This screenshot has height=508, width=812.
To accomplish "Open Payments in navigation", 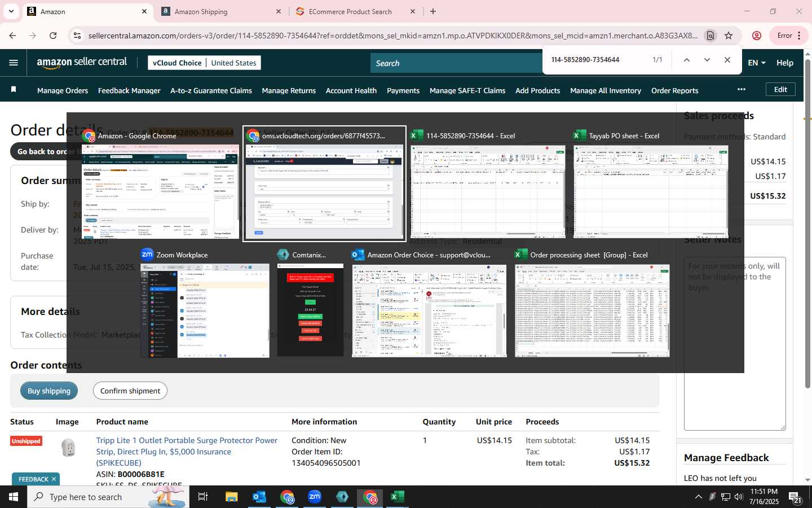I will (x=403, y=90).
